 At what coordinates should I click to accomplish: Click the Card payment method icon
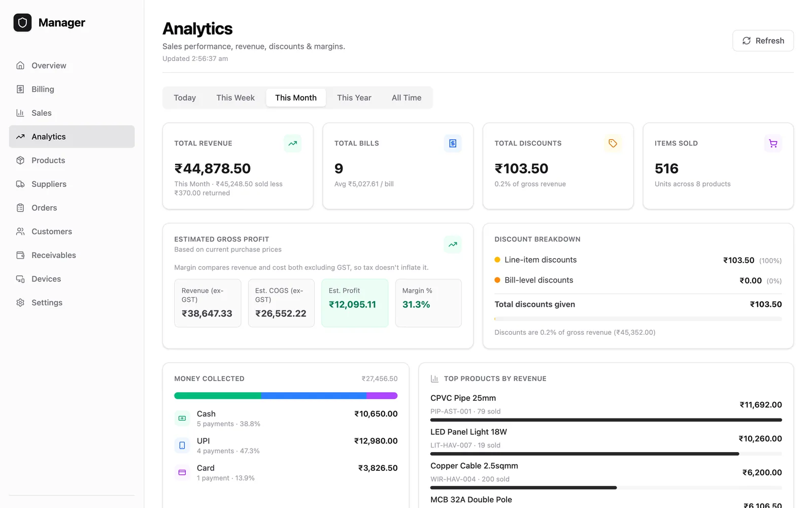coord(182,472)
